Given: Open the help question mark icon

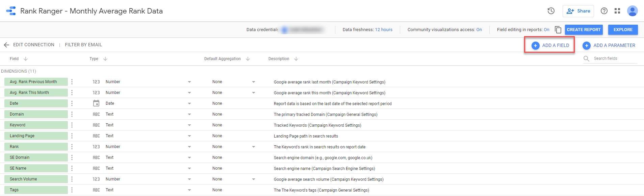Looking at the screenshot, I should pyautogui.click(x=604, y=11).
